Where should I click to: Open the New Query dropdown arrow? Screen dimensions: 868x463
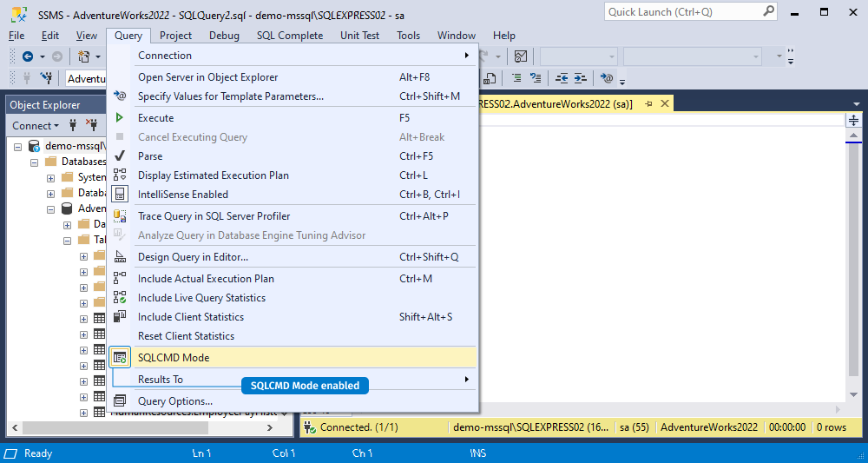coord(98,56)
